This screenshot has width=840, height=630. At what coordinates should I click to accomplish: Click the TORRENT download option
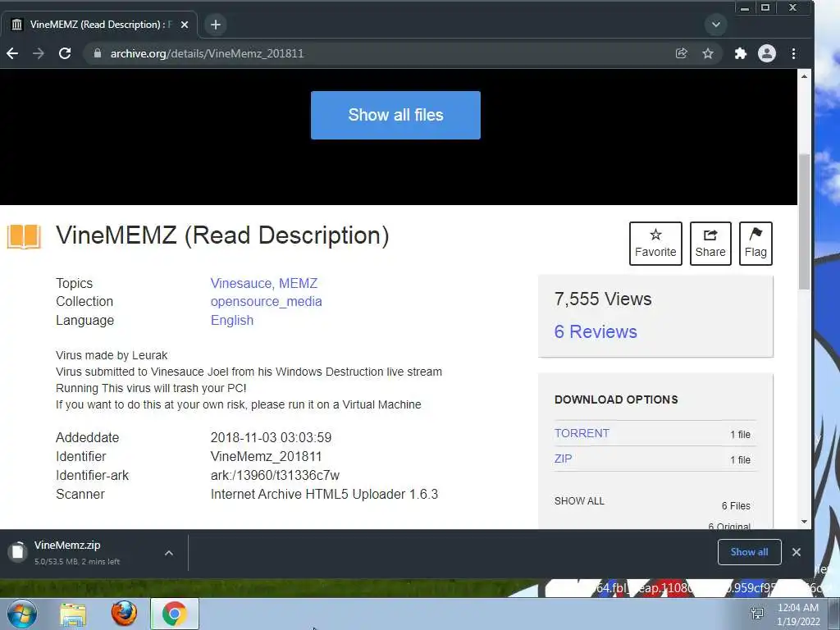pos(582,433)
